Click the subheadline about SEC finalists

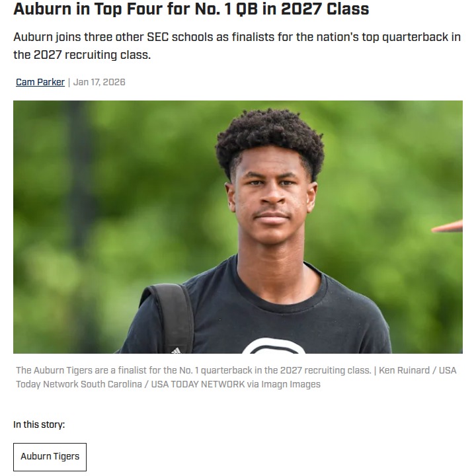click(x=237, y=46)
